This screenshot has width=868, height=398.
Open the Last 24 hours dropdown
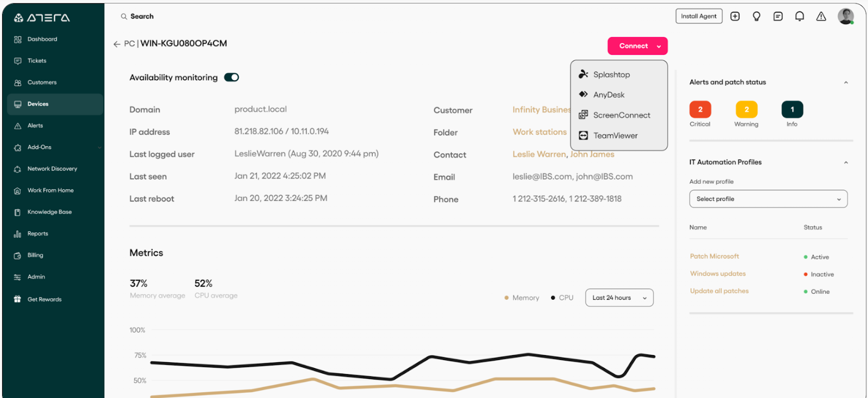619,298
